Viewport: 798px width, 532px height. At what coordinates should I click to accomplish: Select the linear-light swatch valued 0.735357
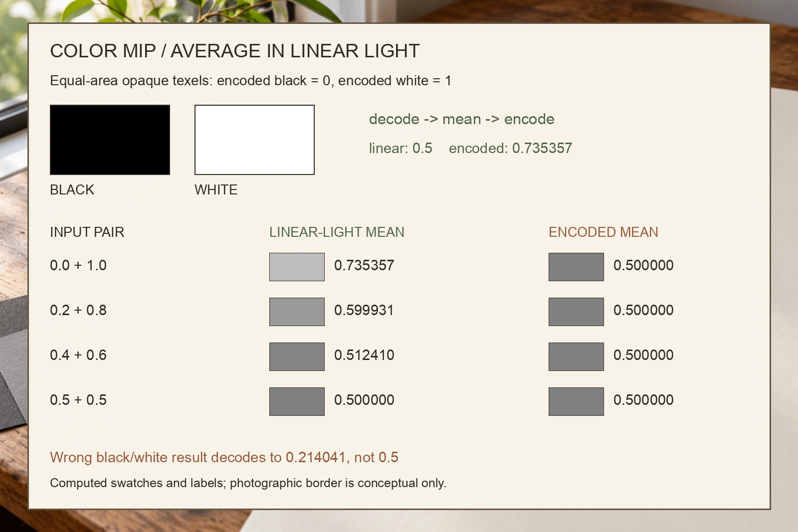coord(297,267)
